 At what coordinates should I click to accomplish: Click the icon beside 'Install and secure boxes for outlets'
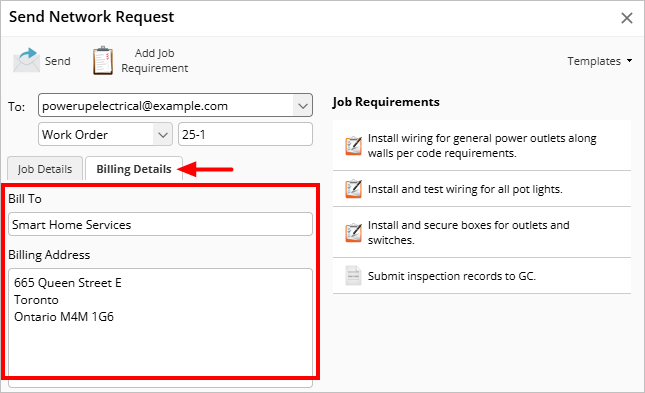[x=353, y=233]
